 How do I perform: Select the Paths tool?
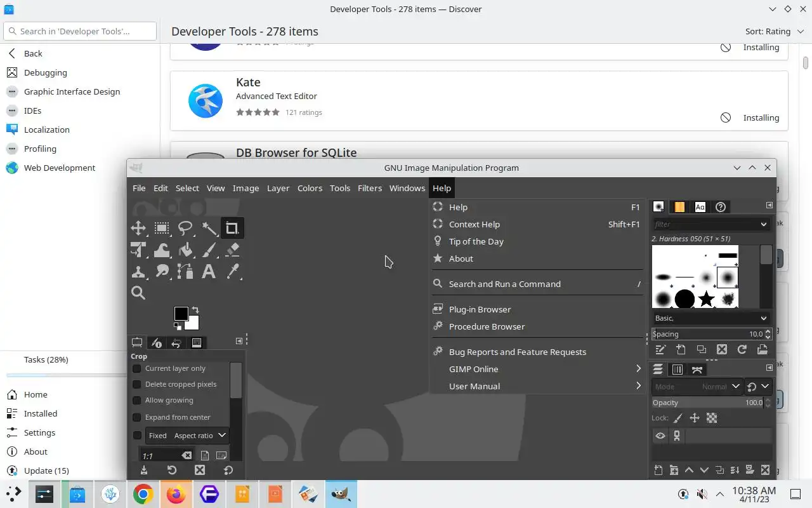tap(185, 272)
